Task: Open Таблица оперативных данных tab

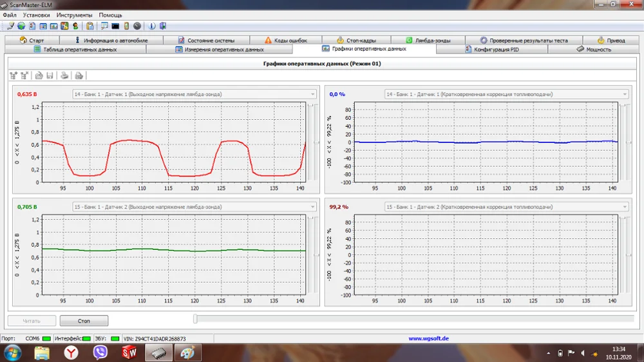Action: click(x=75, y=50)
